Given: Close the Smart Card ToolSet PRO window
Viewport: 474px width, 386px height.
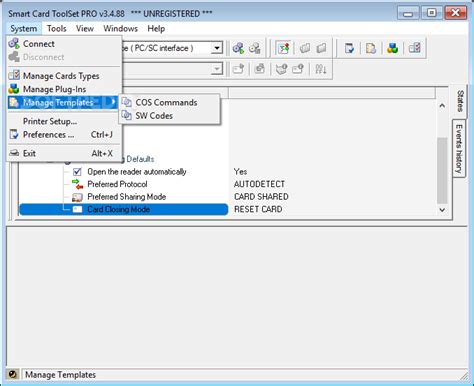Looking at the screenshot, I should tap(456, 13).
